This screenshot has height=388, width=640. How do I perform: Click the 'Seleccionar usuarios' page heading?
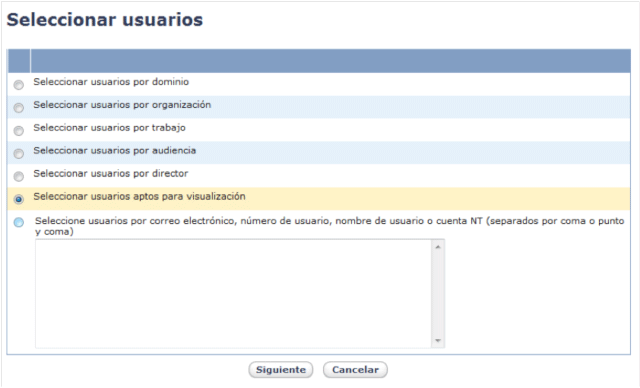(x=105, y=20)
